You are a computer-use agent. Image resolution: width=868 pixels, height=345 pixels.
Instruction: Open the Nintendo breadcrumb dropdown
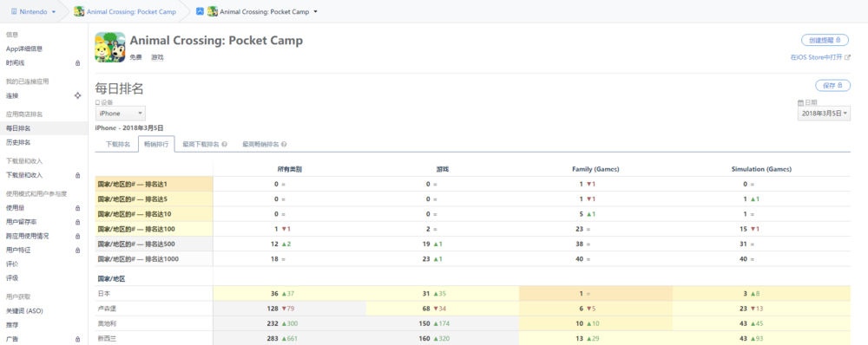54,11
